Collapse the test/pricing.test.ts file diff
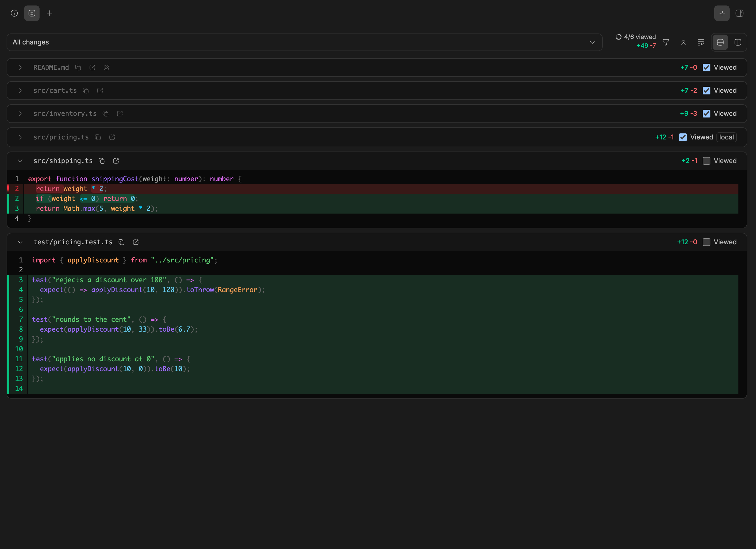 tap(20, 242)
